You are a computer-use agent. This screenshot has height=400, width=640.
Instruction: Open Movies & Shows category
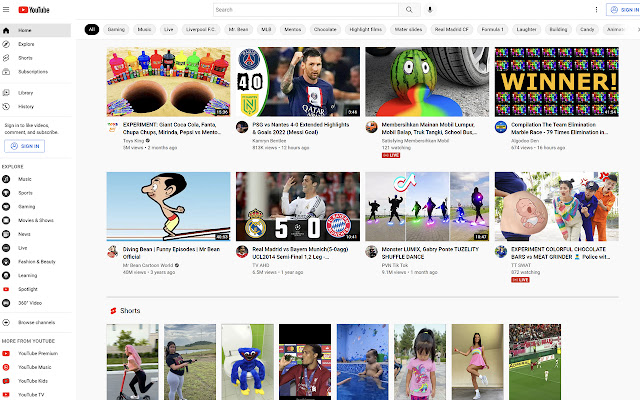pyautogui.click(x=36, y=220)
